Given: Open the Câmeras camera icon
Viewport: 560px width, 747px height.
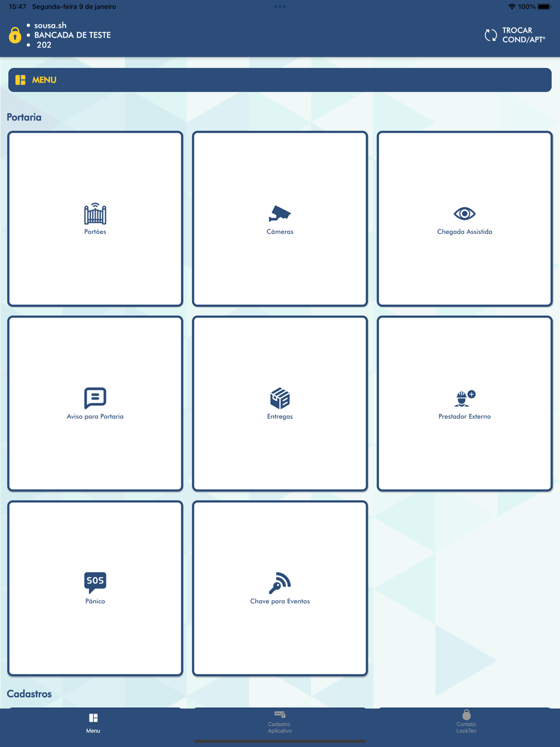Looking at the screenshot, I should click(280, 213).
